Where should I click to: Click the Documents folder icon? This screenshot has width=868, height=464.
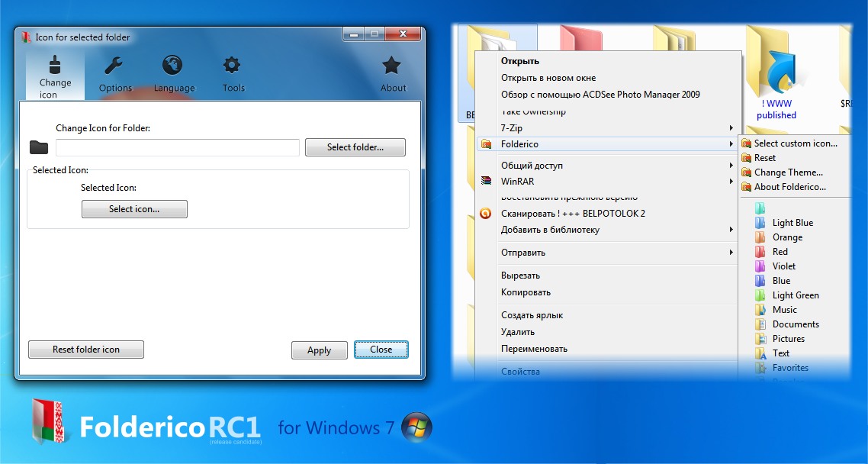[760, 324]
